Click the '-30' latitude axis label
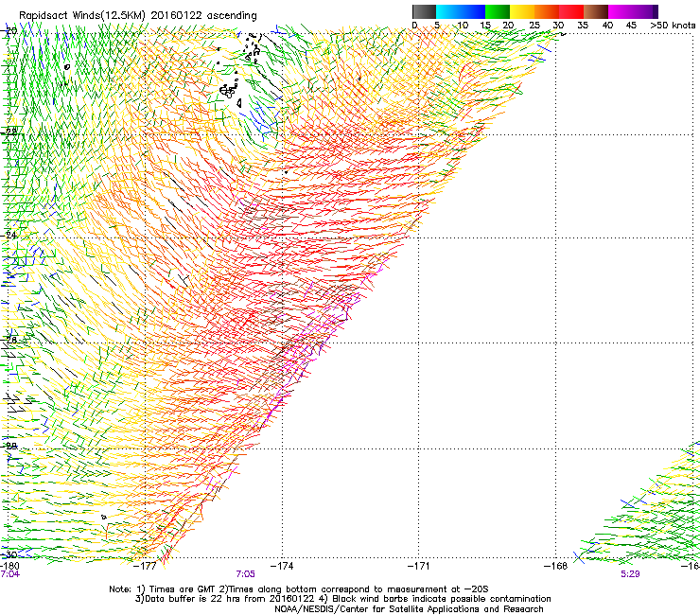 [x=10, y=554]
